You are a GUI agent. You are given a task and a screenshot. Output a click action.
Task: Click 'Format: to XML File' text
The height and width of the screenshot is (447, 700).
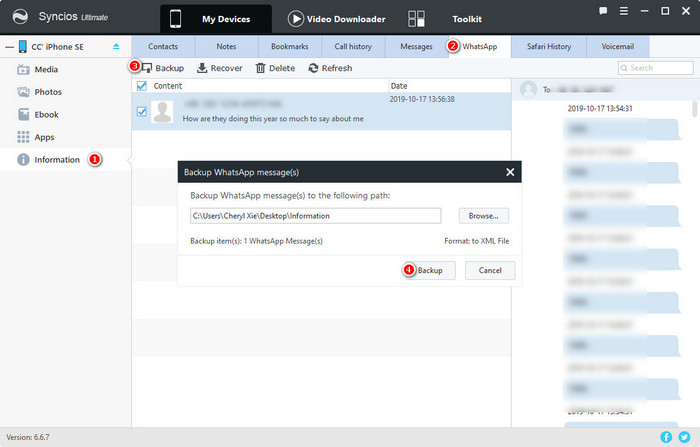coord(476,241)
